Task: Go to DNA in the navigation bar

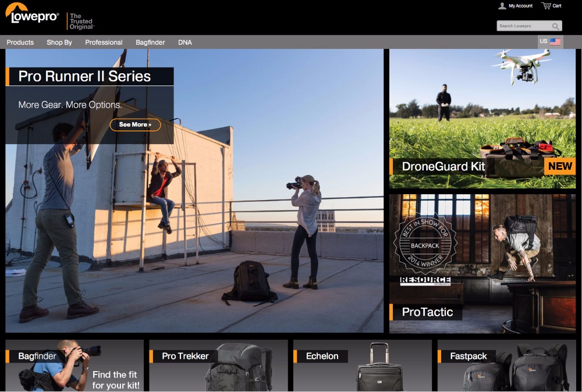Action: pos(185,42)
